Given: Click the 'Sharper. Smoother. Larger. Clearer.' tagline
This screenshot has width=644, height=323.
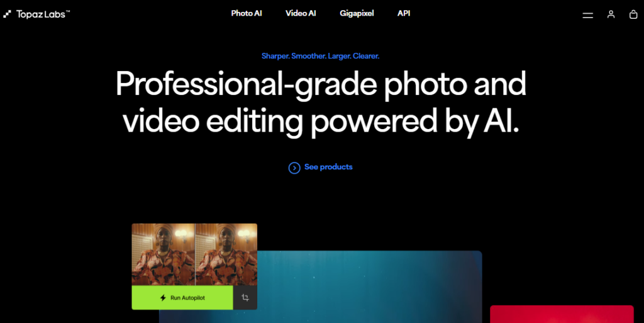Looking at the screenshot, I should point(320,56).
